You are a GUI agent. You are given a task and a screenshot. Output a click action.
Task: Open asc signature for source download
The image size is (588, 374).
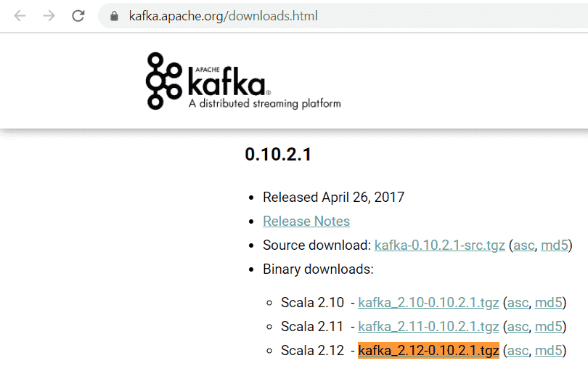[x=524, y=245]
